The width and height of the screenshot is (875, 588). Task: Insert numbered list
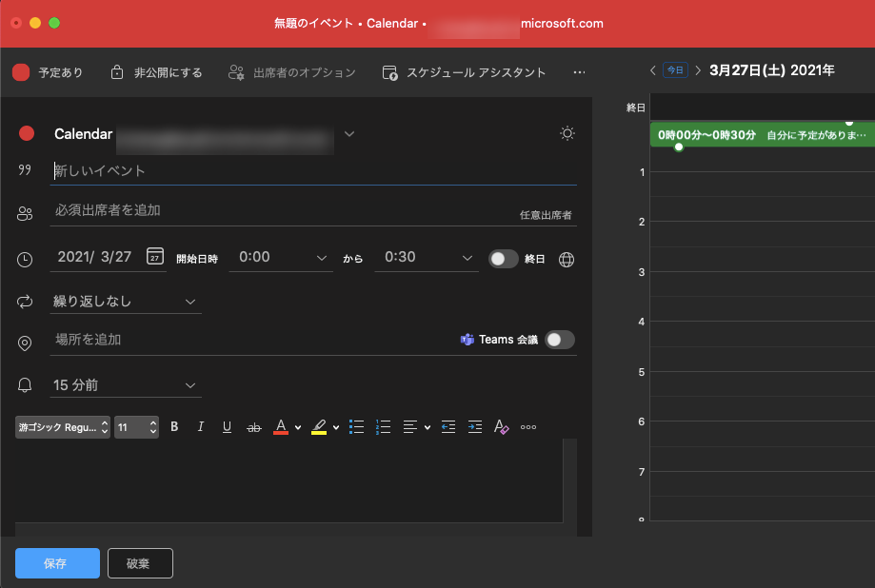pyautogui.click(x=383, y=427)
